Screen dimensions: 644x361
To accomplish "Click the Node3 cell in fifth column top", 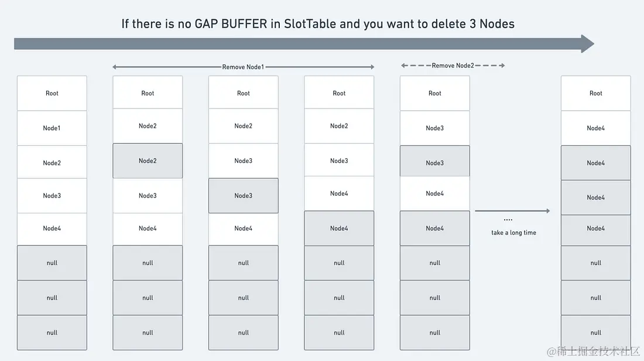I will click(x=434, y=128).
